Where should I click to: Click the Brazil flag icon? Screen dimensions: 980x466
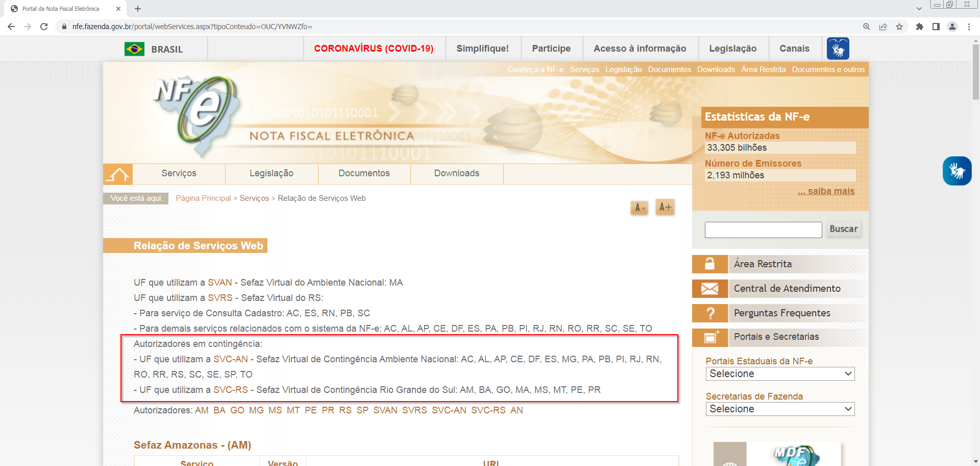134,49
